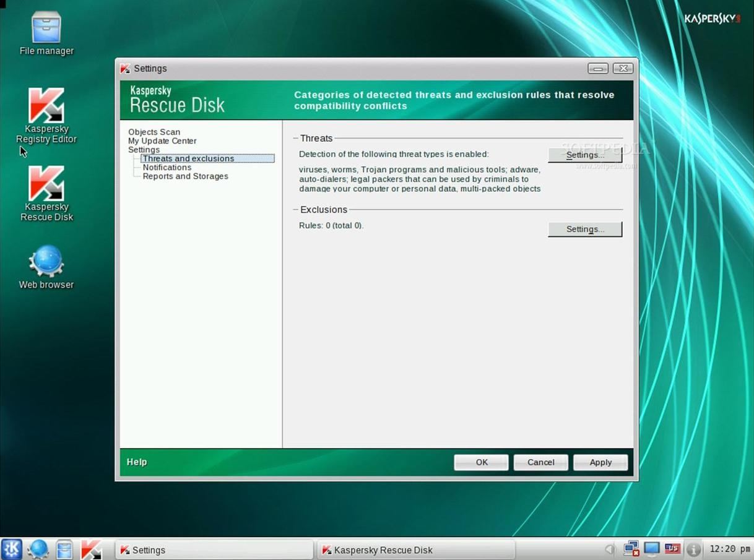Confirm with the OK button
This screenshot has height=560, width=754.
click(x=482, y=462)
